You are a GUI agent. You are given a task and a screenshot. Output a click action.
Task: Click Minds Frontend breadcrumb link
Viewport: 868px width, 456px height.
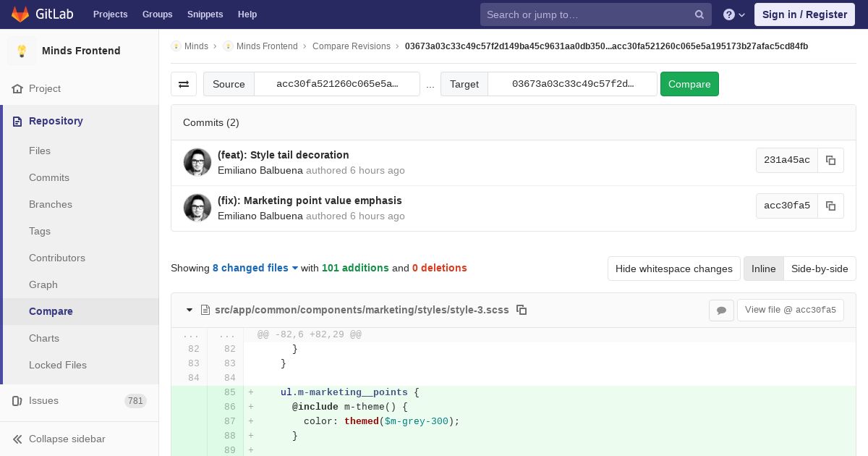tap(267, 46)
